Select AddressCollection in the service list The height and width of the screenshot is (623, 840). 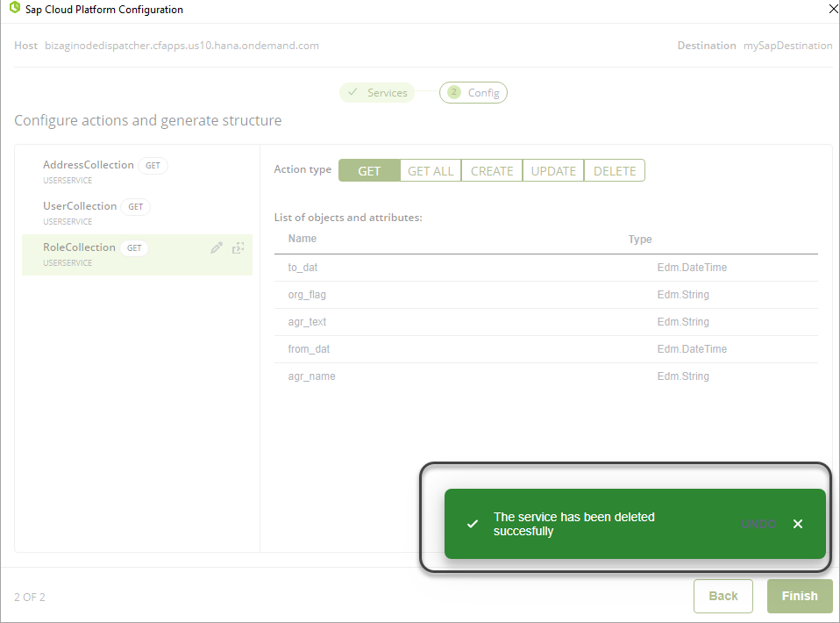(137, 172)
